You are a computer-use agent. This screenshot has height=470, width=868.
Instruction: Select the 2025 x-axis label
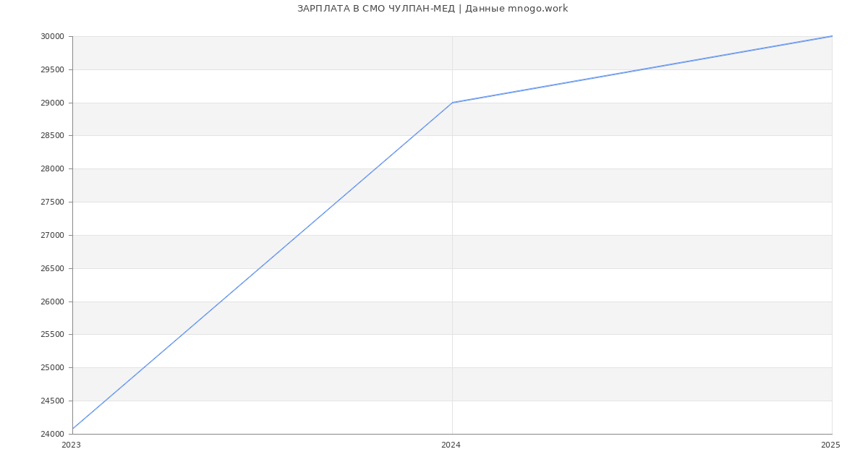coord(830,445)
